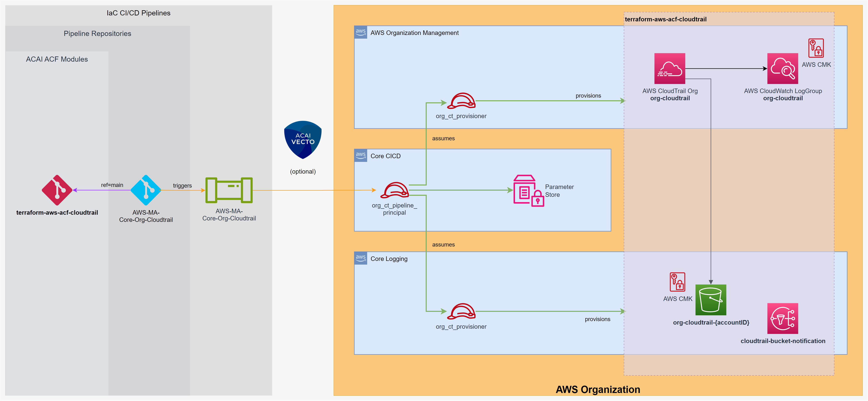Select the triggers arrow label
The width and height of the screenshot is (868, 401).
pyautogui.click(x=182, y=185)
